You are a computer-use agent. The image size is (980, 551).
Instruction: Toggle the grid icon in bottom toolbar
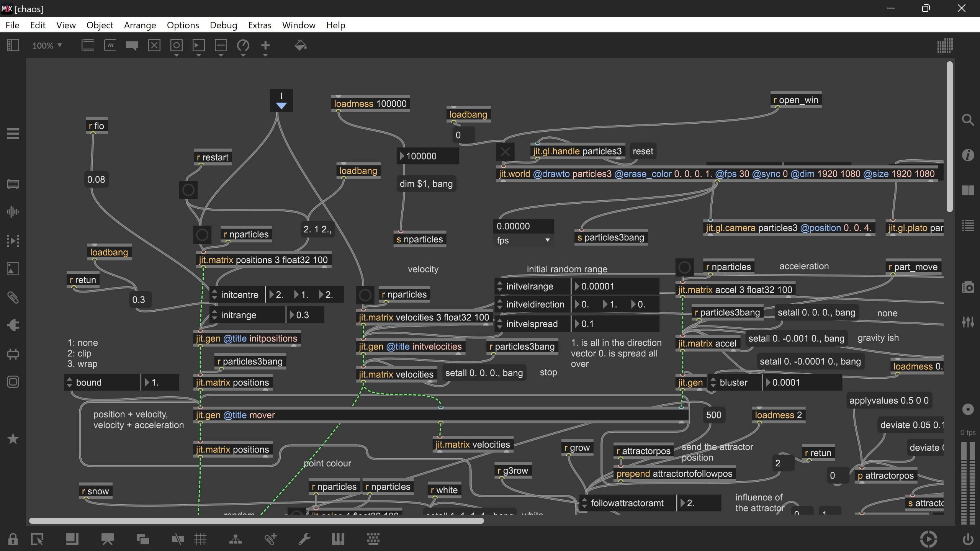point(200,539)
